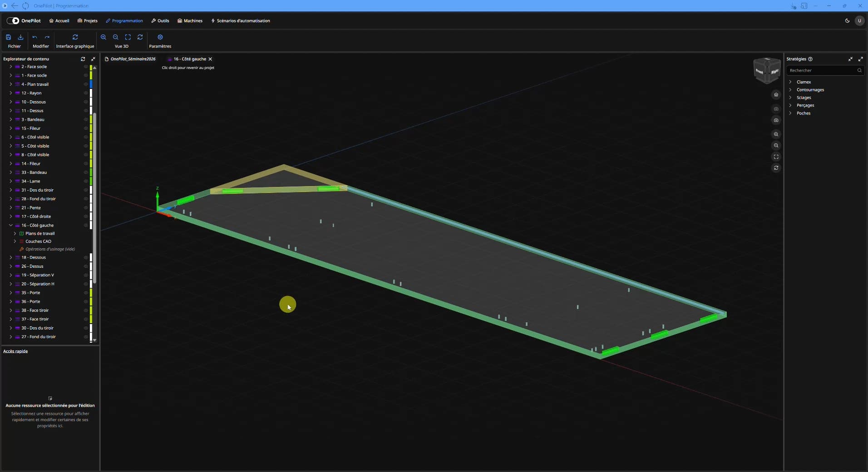
Task: Expand the Stratégies panel to fullscreen
Action: [860, 59]
